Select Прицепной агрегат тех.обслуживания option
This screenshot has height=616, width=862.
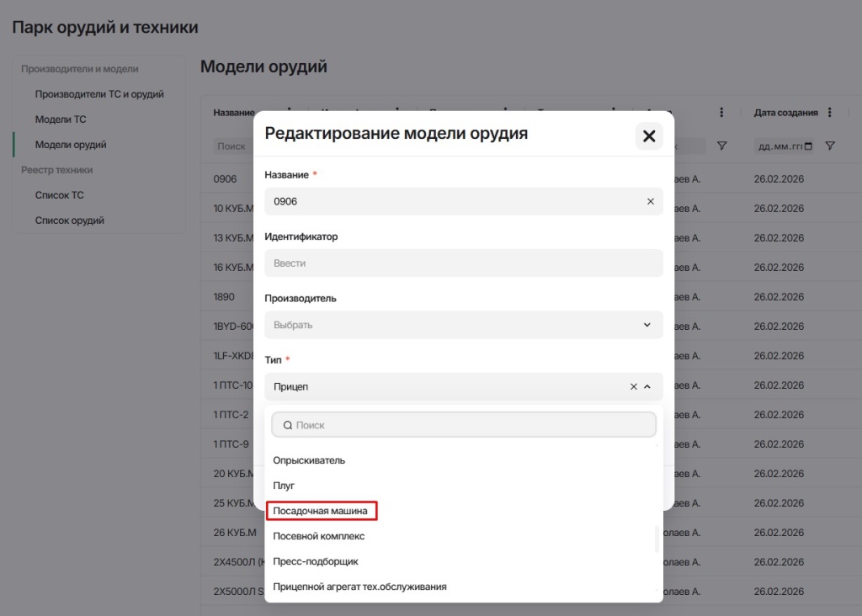pos(359,587)
